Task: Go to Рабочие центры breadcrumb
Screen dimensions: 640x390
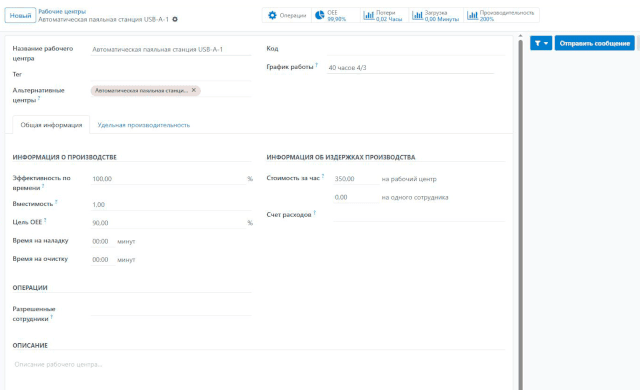Action: click(x=62, y=11)
